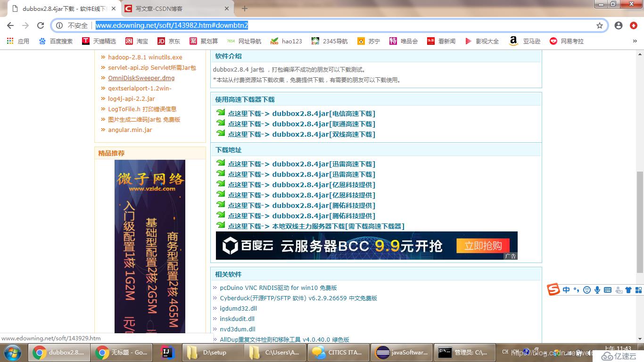Screen dimensions: 644x362
Task: Open nvd3dum.dll related link
Action: click(238, 329)
